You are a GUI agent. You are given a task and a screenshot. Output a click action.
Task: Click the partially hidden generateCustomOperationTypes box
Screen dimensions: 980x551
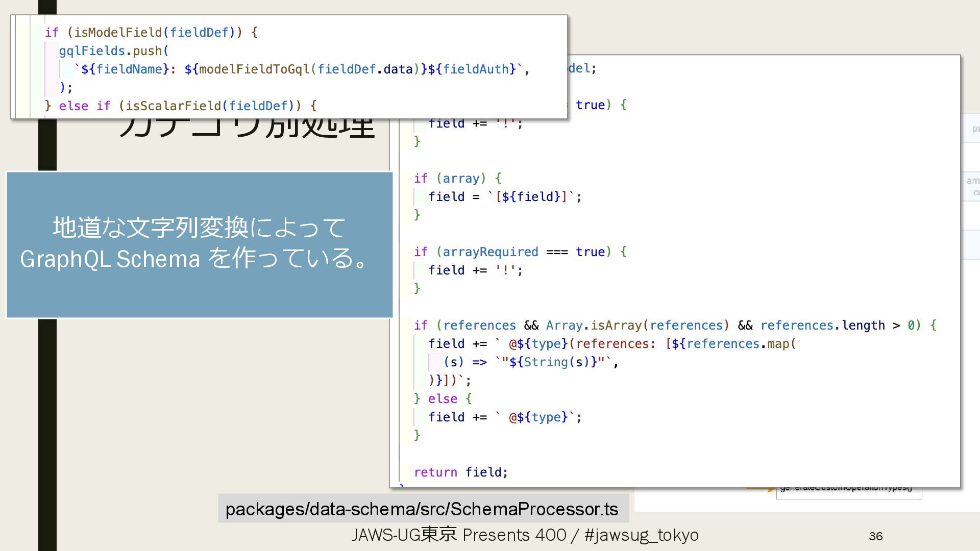point(848,492)
